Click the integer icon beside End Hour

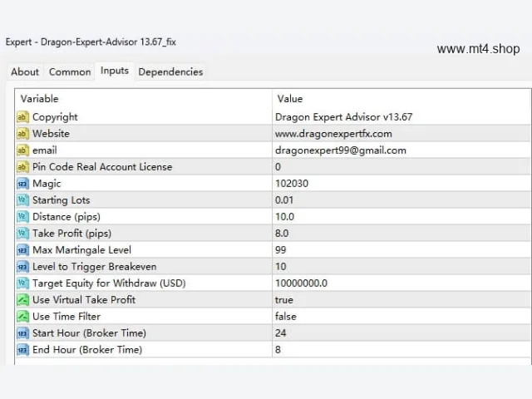22,350
